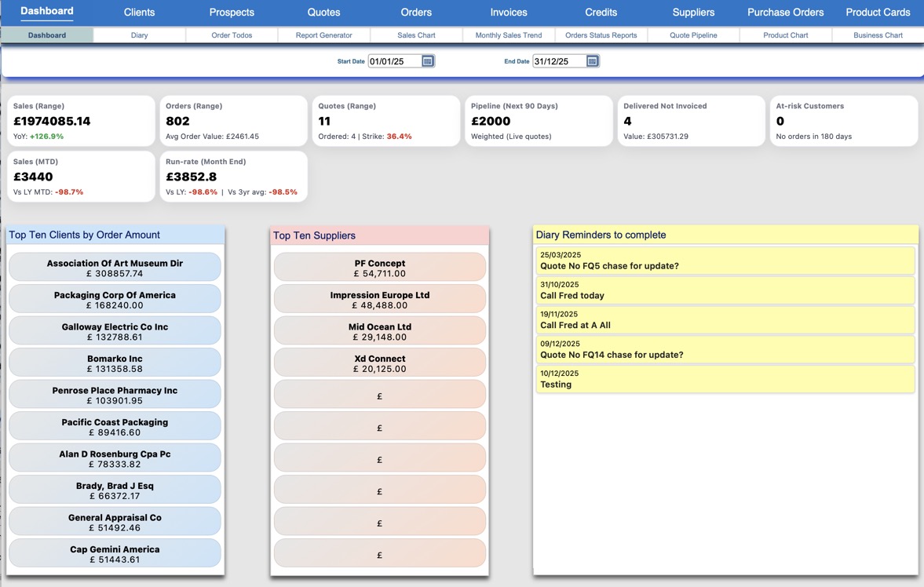Switch to the Invoices tab
Viewport: 924px width, 587px height.
coord(509,13)
